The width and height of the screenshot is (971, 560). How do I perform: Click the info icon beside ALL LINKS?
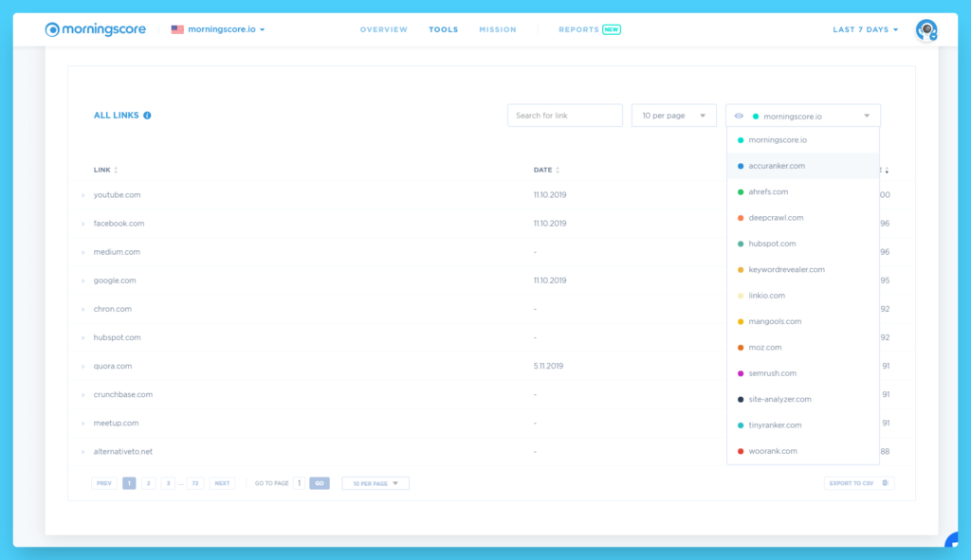click(x=147, y=115)
